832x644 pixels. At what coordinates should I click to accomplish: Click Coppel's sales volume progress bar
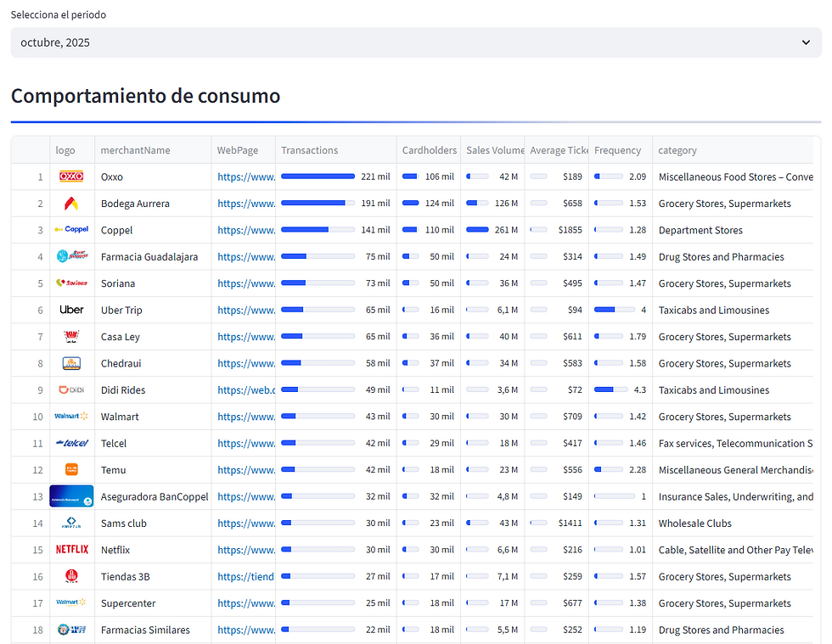tap(477, 230)
